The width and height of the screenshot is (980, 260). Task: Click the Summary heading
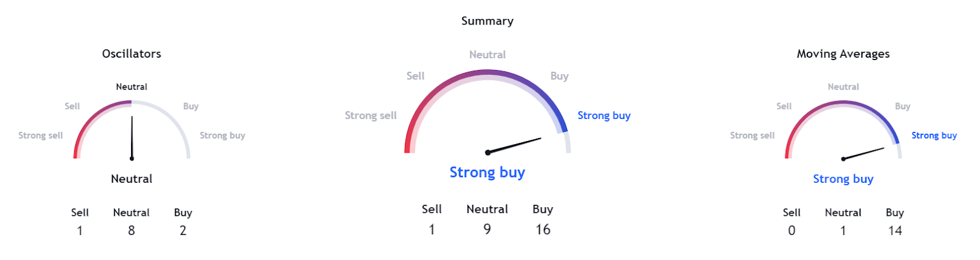click(488, 21)
